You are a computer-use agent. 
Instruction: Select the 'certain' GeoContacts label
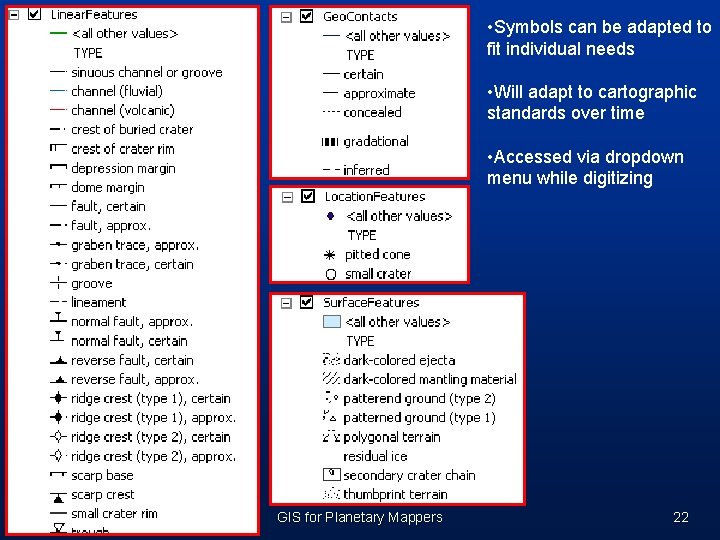pyautogui.click(x=363, y=74)
